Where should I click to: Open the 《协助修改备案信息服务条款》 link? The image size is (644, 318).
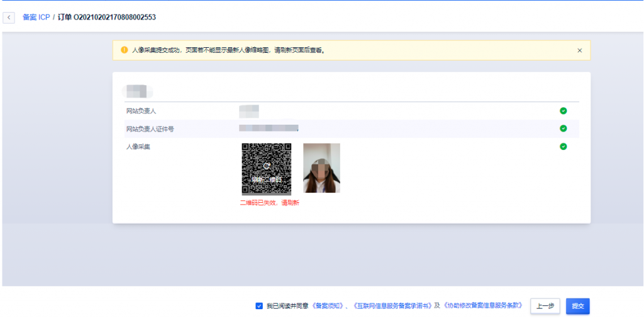(483, 306)
